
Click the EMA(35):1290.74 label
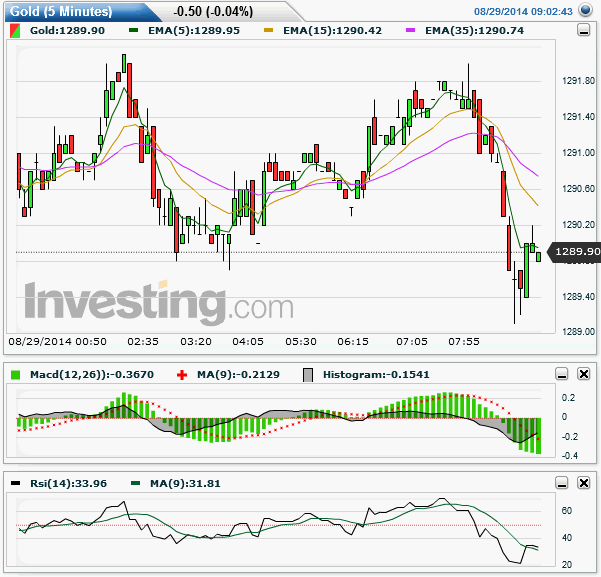pyautogui.click(x=475, y=31)
